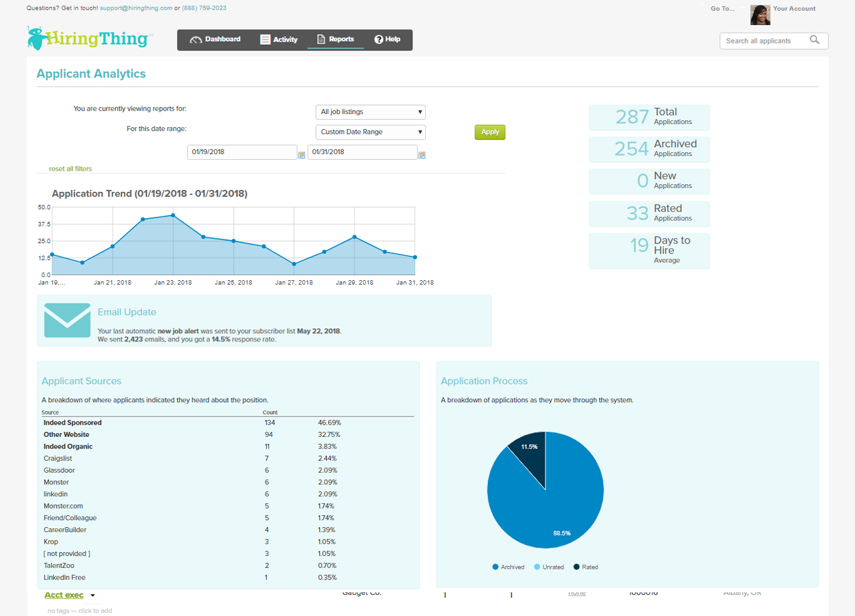Click the LinkedIn Free source row
This screenshot has height=616, width=855.
point(228,578)
